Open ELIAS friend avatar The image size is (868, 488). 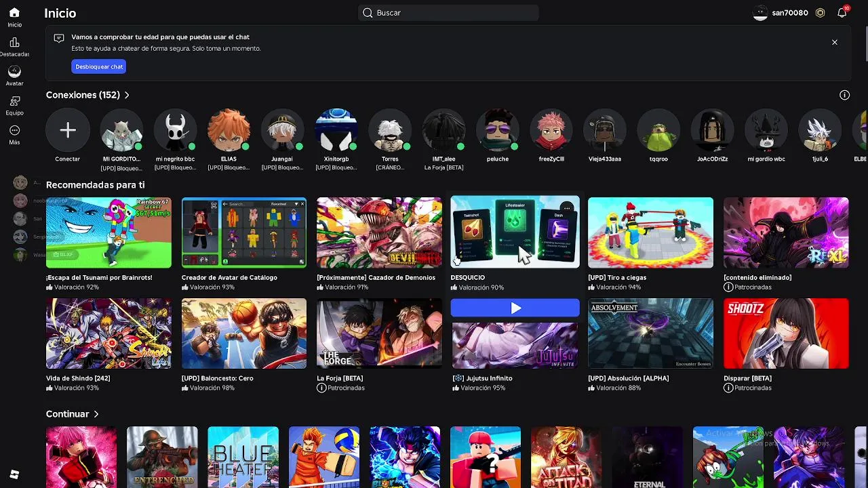pyautogui.click(x=229, y=130)
